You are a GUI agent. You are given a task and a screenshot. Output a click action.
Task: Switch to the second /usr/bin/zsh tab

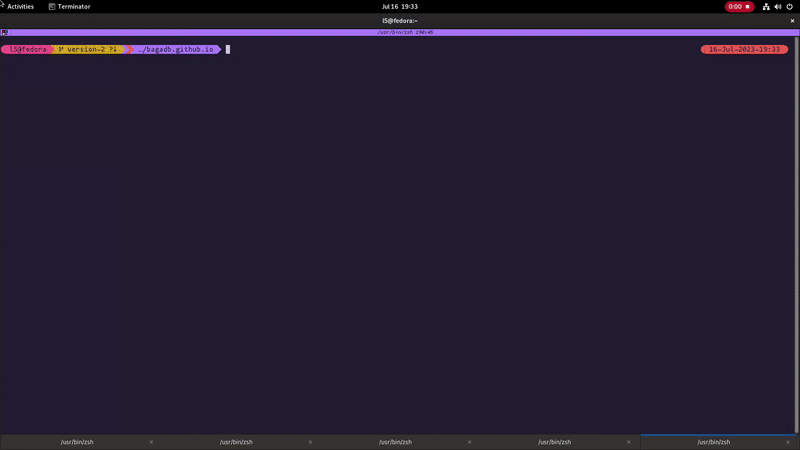(x=236, y=442)
